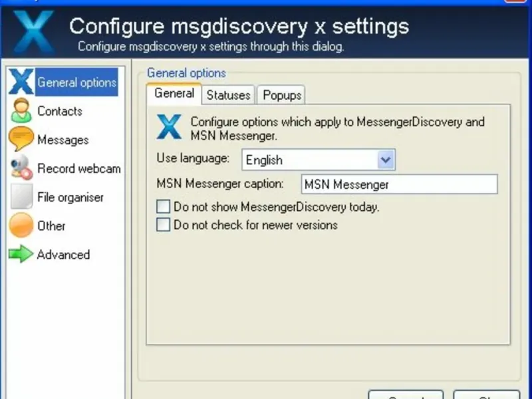Click the MSN Messenger caption text field
This screenshot has width=532, height=399.
click(x=400, y=184)
